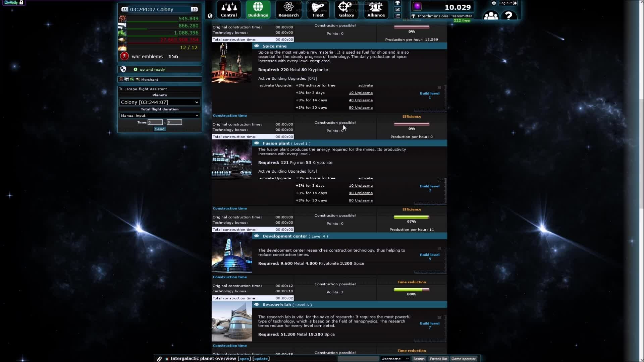This screenshot has height=362, width=644.
Task: Go to next planet arrow
Action: point(194,9)
